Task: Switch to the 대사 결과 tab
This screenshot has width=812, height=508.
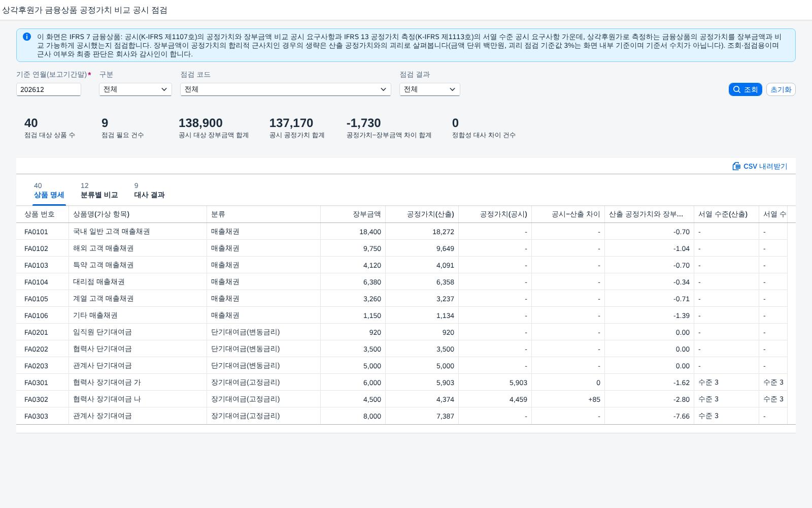Action: tap(149, 190)
